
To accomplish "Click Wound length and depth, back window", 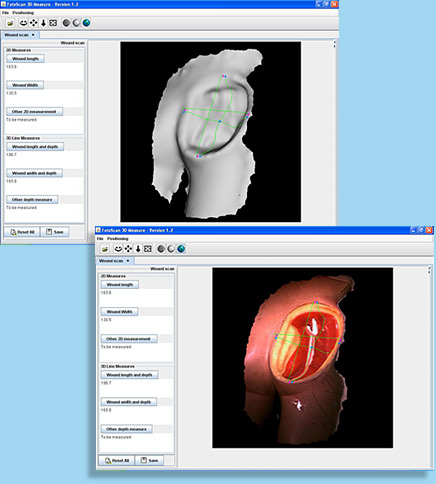I will coord(35,147).
